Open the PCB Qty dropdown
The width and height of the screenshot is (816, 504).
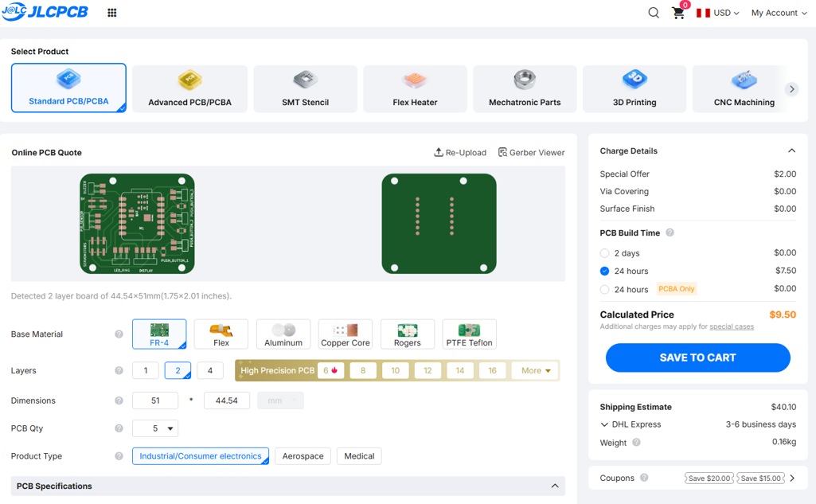point(155,428)
